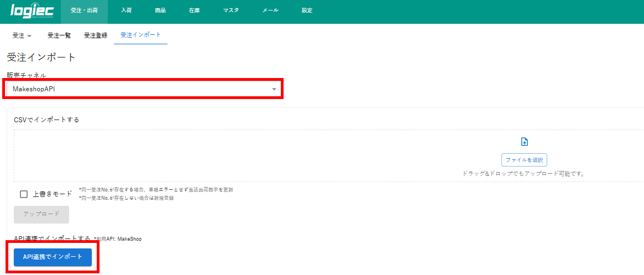Switch to the 受注登録 tab
The width and height of the screenshot is (644, 275).
pyautogui.click(x=96, y=35)
